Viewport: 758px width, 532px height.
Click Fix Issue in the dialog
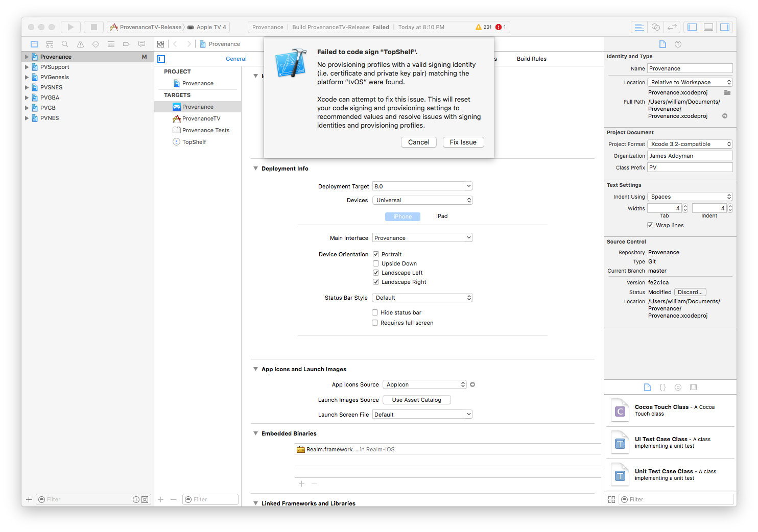coord(463,142)
